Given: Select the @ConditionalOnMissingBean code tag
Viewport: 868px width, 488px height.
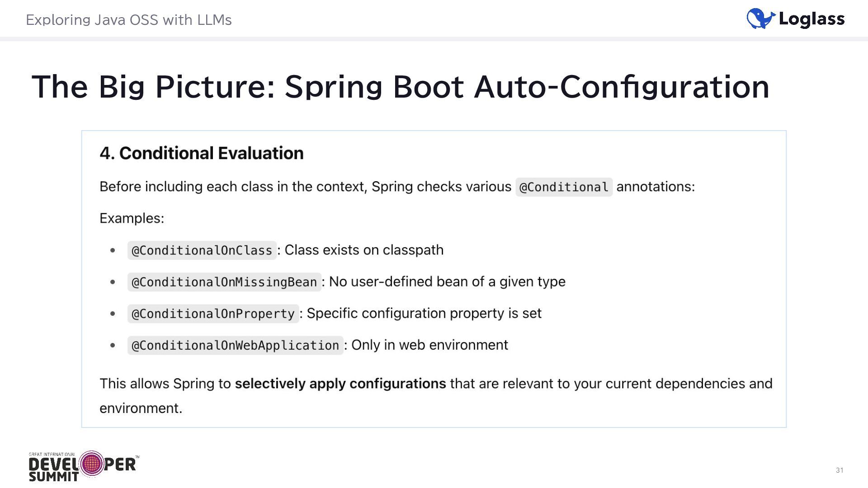Looking at the screenshot, I should (x=224, y=282).
